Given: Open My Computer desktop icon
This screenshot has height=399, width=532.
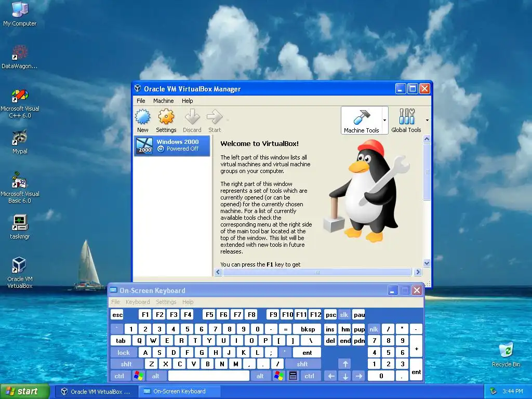Looking at the screenshot, I should click(x=20, y=14).
